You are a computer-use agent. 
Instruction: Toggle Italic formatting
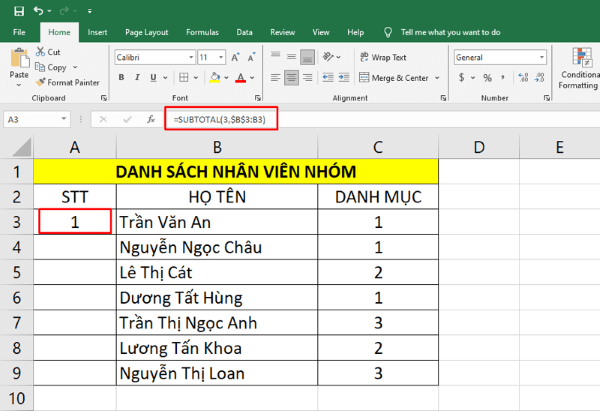coord(137,78)
